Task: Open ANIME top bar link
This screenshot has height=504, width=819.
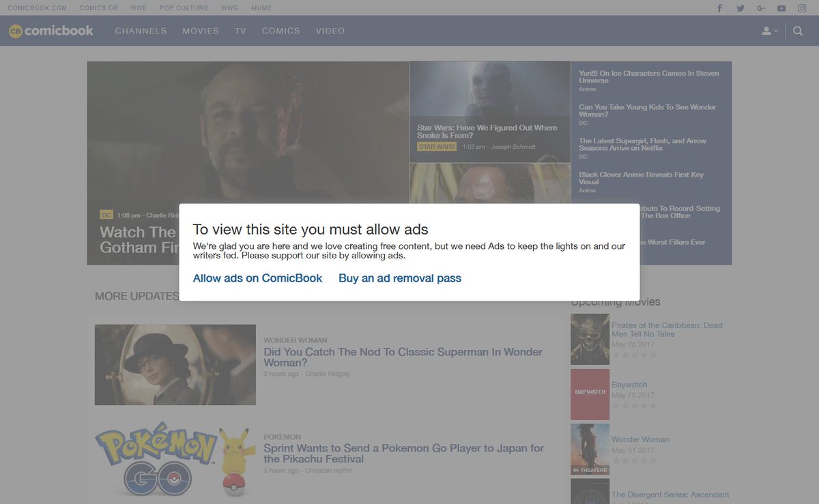Action: [261, 8]
